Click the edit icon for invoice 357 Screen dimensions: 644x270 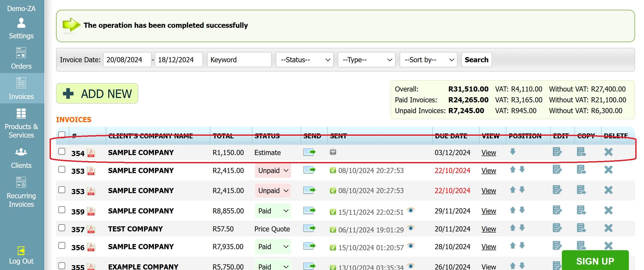coord(557,228)
